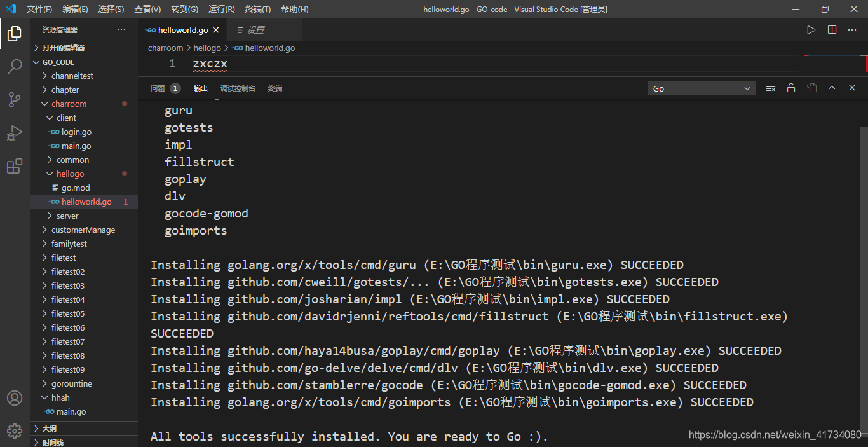Switch to the 问题 panel tab
This screenshot has width=868, height=447.
pyautogui.click(x=158, y=88)
